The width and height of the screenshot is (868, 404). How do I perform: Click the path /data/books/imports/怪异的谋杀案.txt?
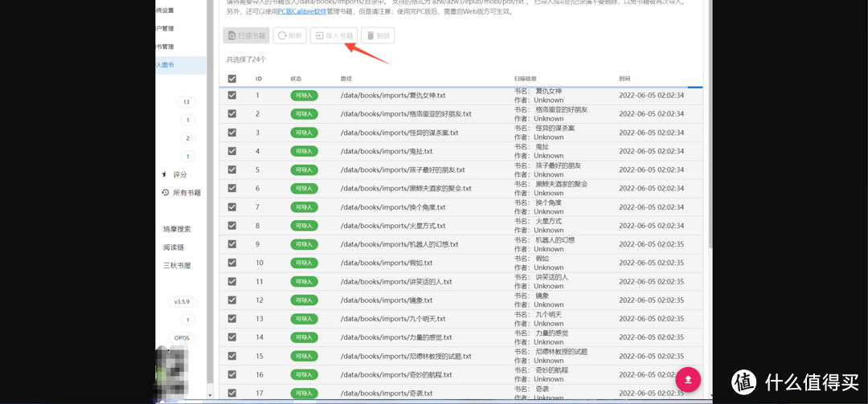(x=399, y=133)
